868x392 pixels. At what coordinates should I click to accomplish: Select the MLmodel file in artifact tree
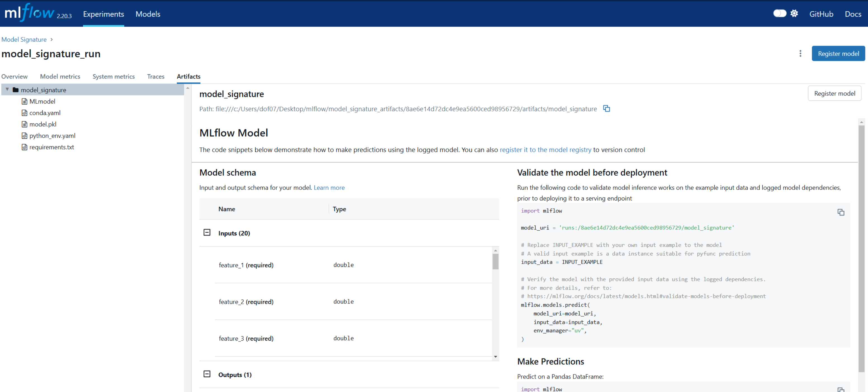point(42,101)
